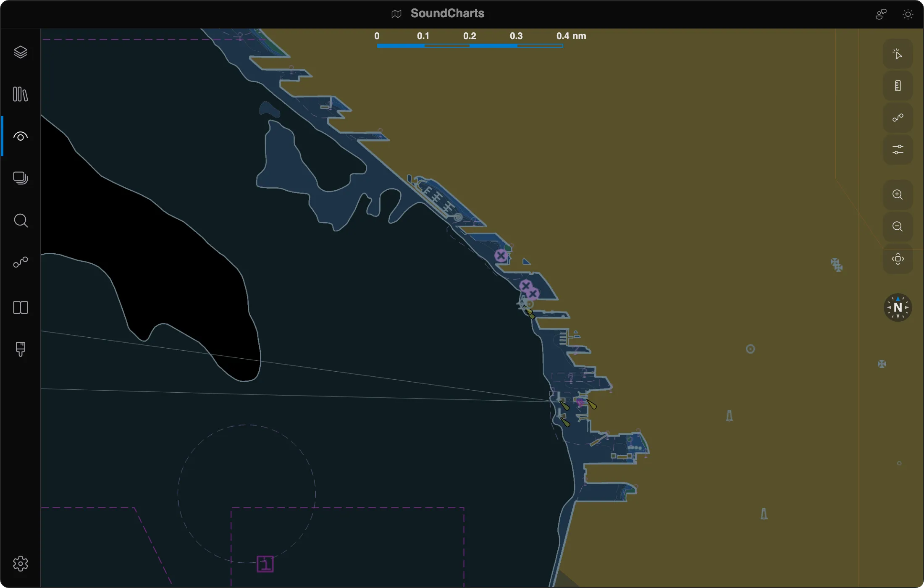Select the ruler measure tool

898,86
